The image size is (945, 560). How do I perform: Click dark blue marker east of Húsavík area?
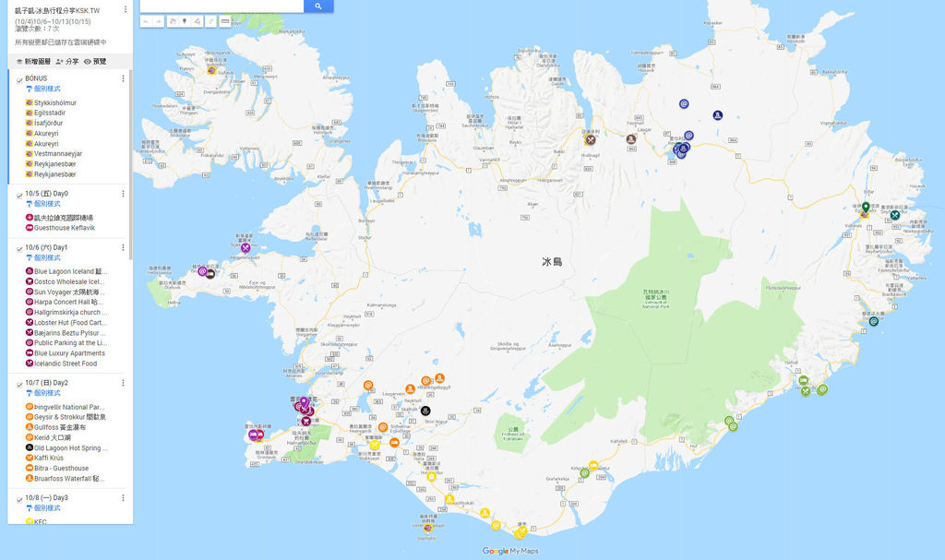tap(717, 115)
